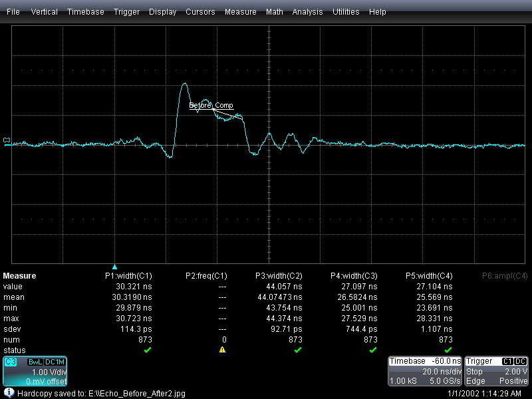This screenshot has width=532, height=399.
Task: Click the green checkmark under P1 width
Action: coord(147,350)
